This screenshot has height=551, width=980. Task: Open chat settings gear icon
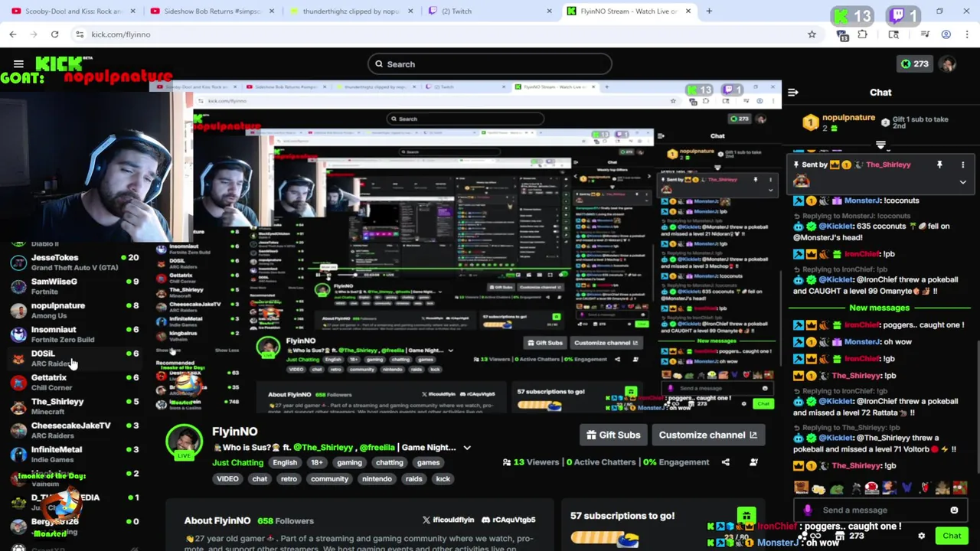[922, 536]
